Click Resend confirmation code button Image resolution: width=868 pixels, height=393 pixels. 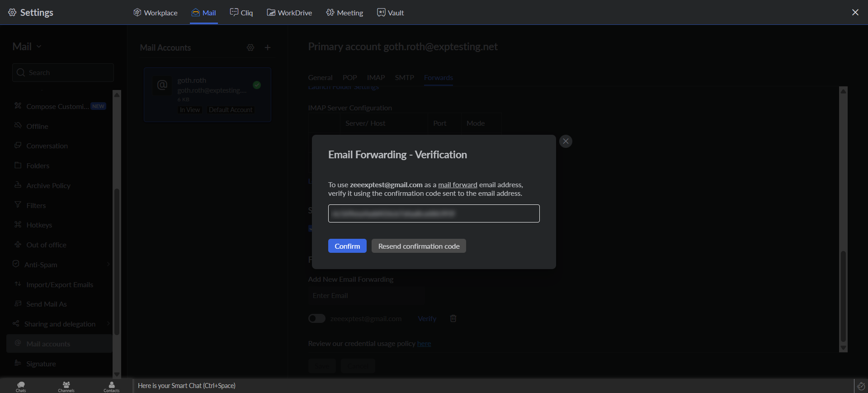418,246
